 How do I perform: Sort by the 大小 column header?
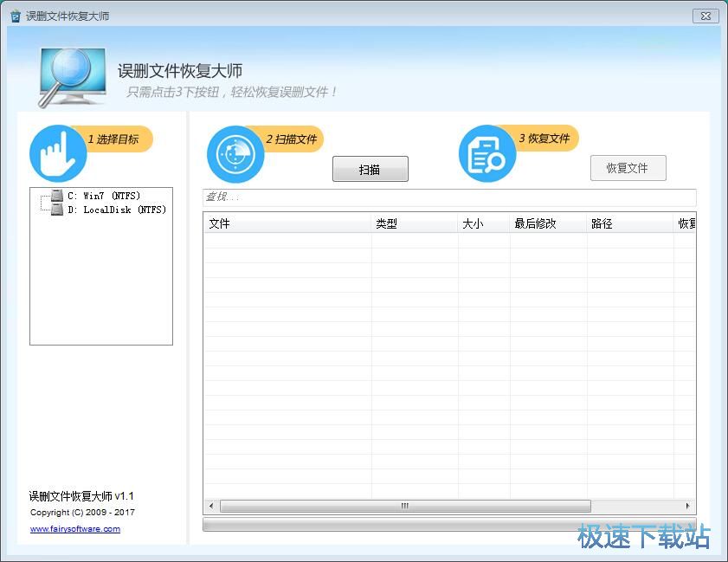pyautogui.click(x=483, y=223)
